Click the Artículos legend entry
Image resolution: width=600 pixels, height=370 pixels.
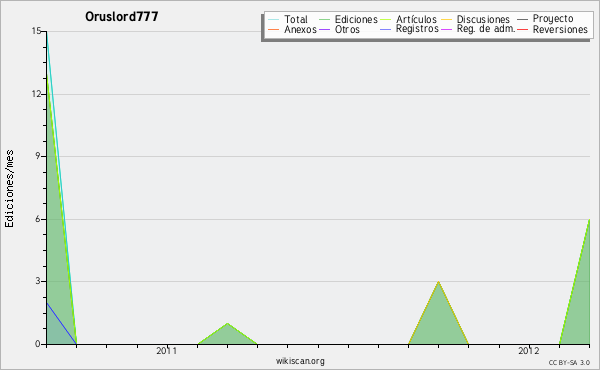coord(408,19)
